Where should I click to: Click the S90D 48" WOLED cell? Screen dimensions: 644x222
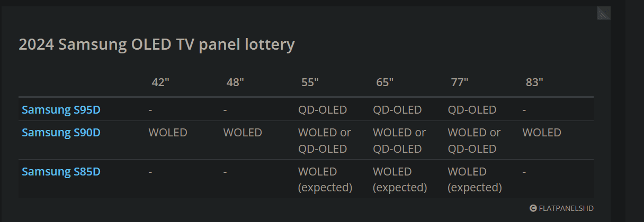[243, 133]
